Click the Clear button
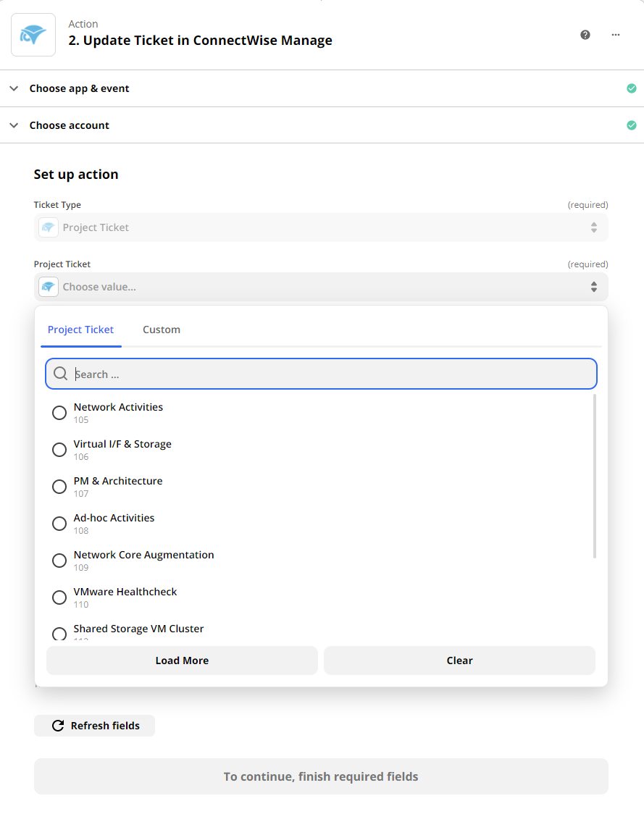Screen dimensions: 644x822 pos(459,660)
